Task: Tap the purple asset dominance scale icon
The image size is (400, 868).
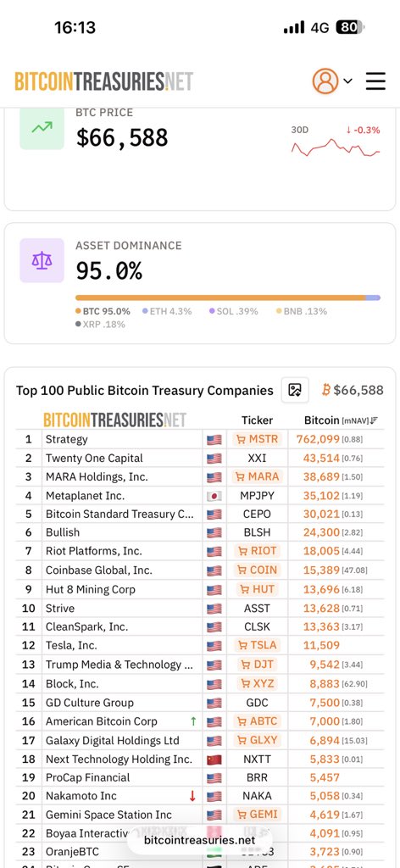Action: click(x=42, y=261)
